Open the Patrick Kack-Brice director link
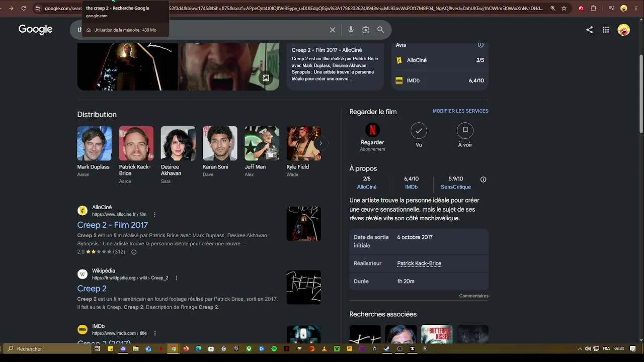Viewport: 644px width, 362px height. click(x=419, y=263)
